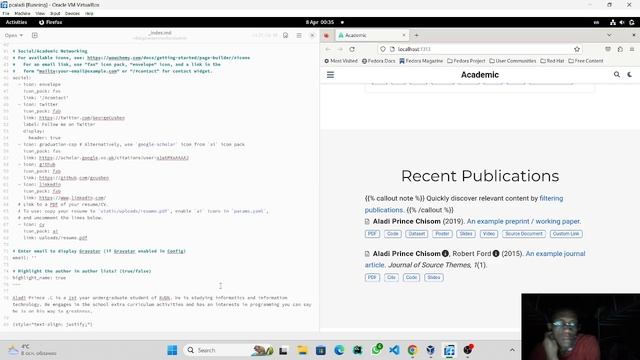
Task: Click the Cite button of journal article
Action: pos(391,278)
